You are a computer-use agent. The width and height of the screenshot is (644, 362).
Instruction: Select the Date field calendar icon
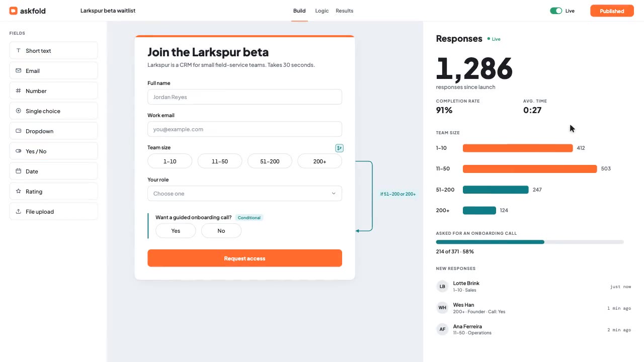coord(19,171)
